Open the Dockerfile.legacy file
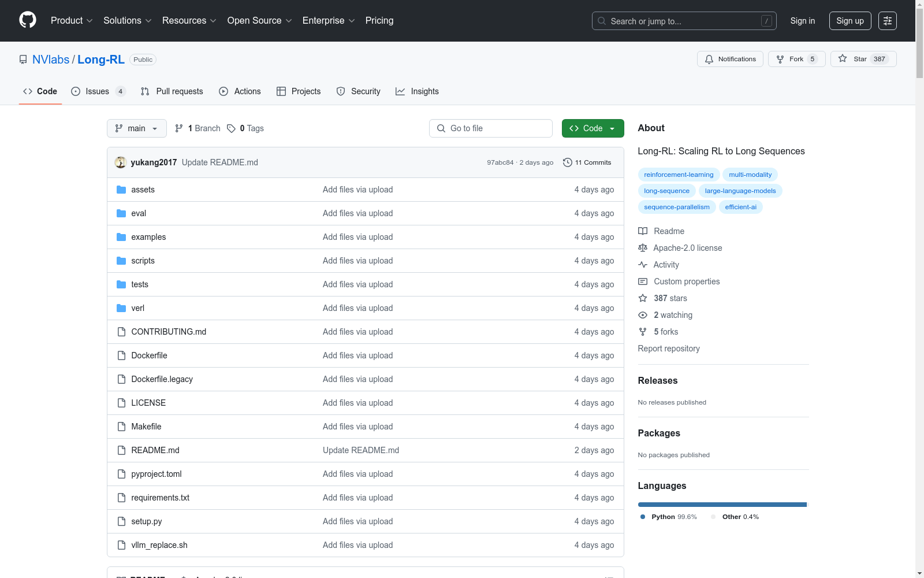 (162, 379)
